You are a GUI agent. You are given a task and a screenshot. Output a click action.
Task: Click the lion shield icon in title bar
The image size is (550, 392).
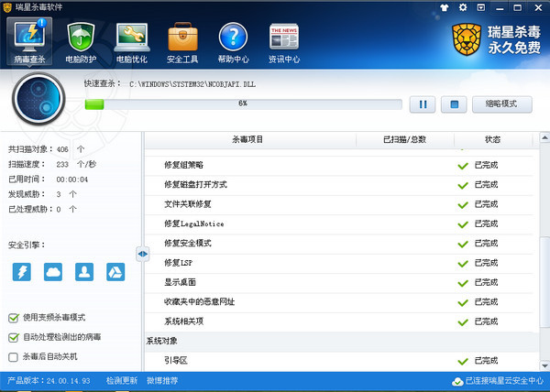7,7
